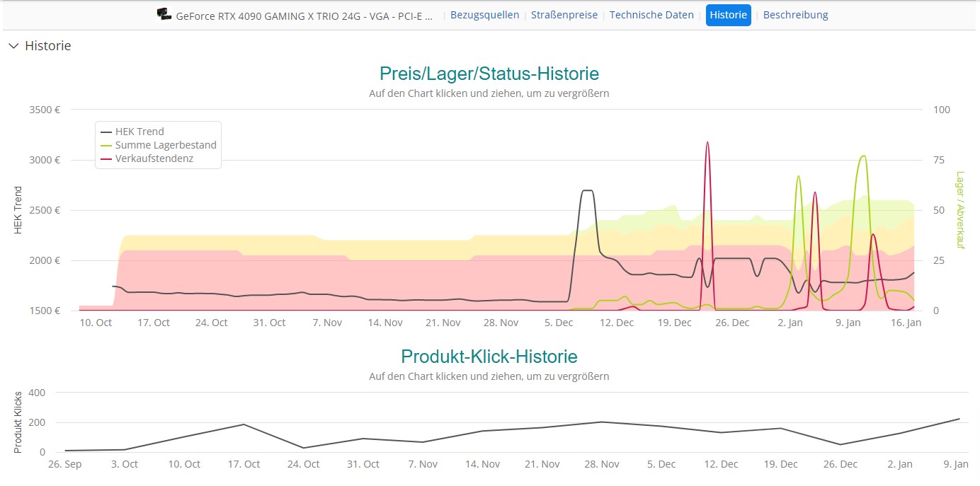Viewport: 980px width, 486px height.
Task: Click the tallest red Verkaufstendenz peak
Action: pos(707,143)
